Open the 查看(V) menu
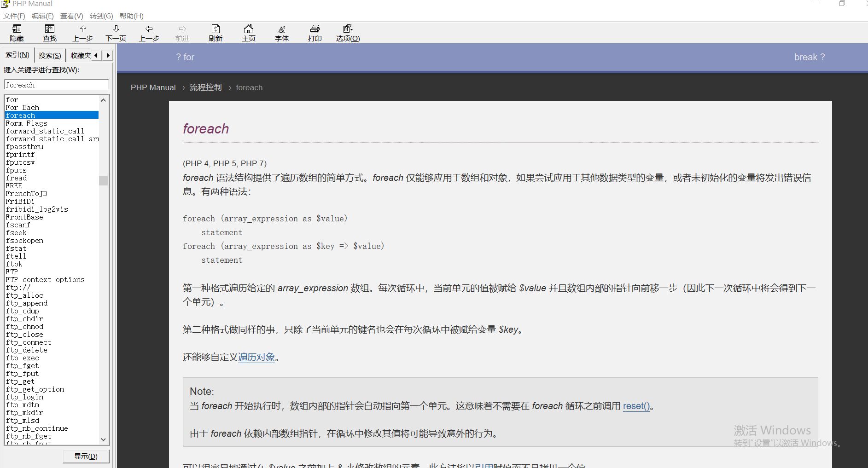The width and height of the screenshot is (868, 468). coord(72,16)
